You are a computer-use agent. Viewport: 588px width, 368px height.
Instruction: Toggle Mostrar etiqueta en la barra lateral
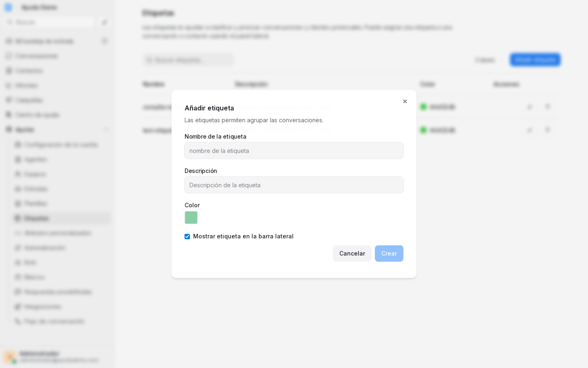point(187,236)
